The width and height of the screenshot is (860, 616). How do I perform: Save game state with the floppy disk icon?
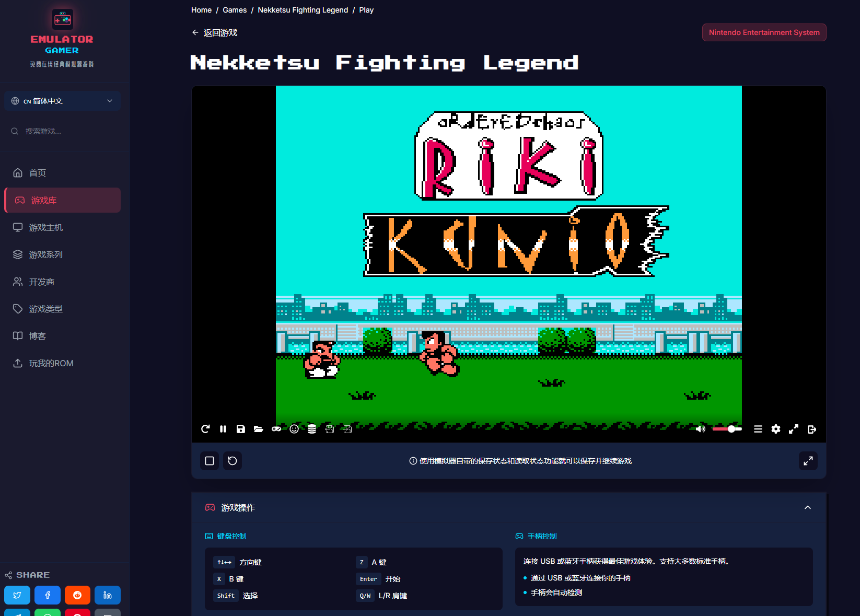241,429
